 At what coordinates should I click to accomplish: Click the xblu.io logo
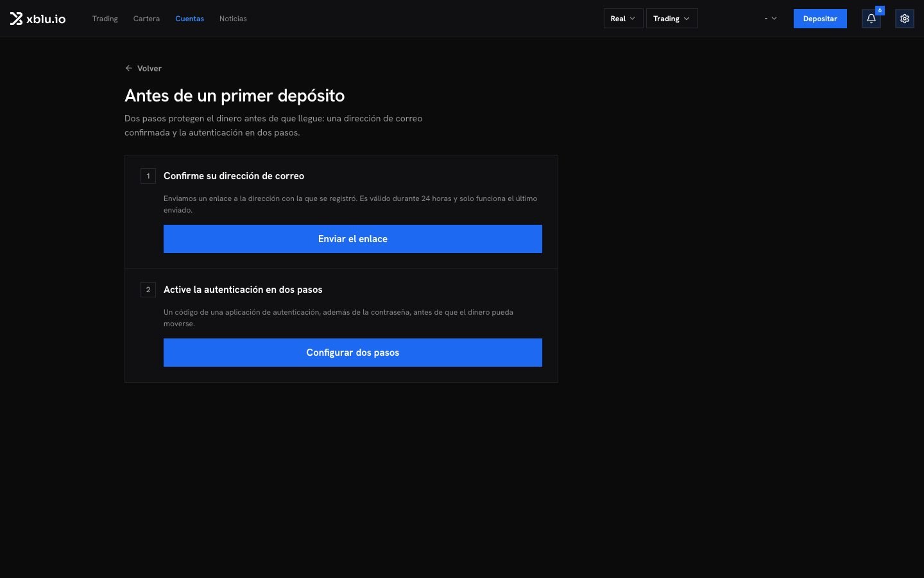(38, 19)
